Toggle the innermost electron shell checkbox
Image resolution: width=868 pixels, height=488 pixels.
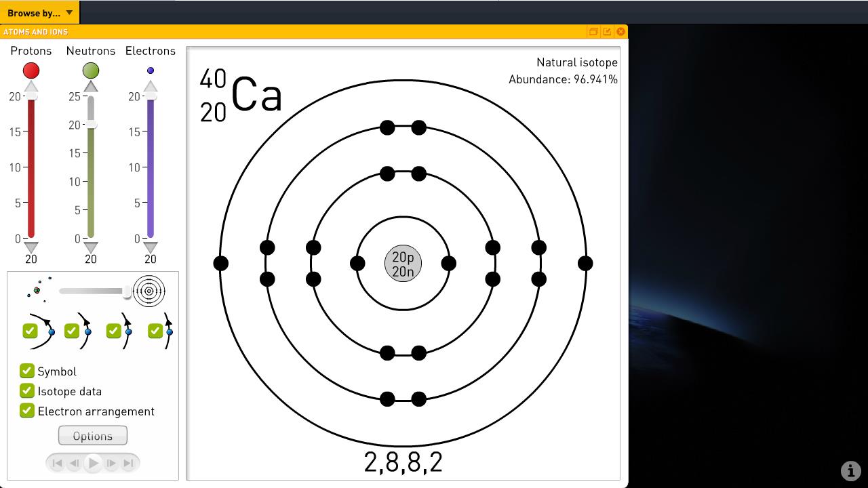pyautogui.click(x=30, y=331)
